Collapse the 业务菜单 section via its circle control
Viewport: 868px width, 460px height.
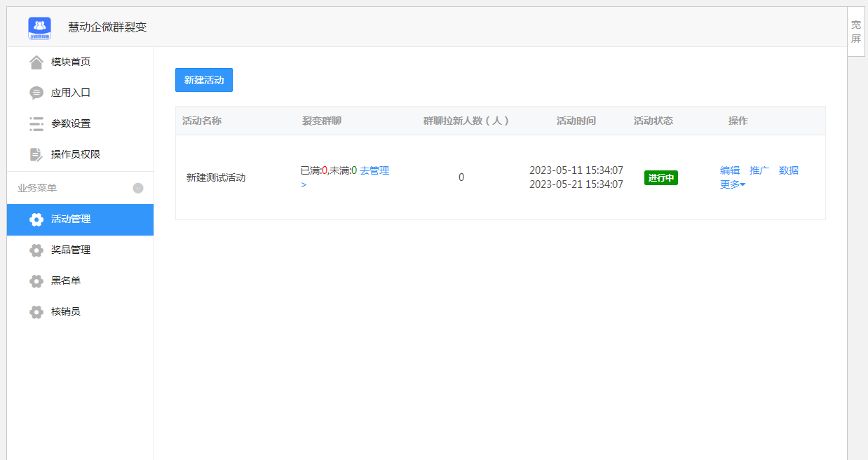[138, 187]
